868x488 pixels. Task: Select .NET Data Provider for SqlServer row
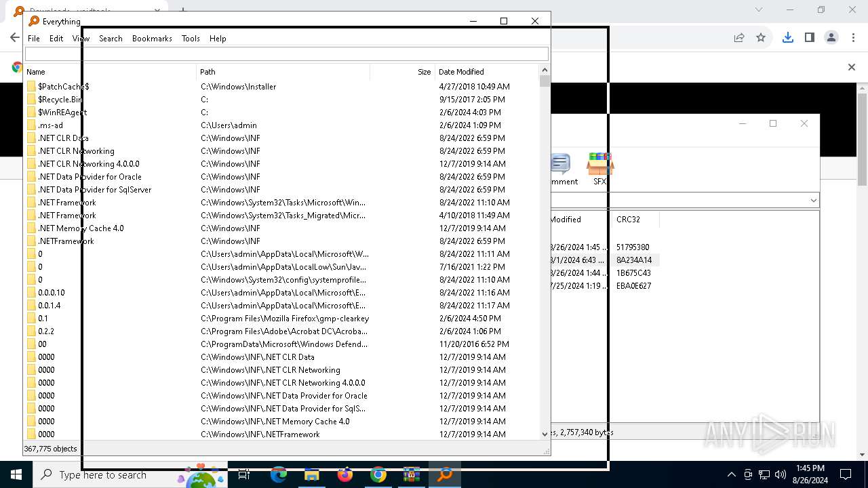tap(282, 190)
